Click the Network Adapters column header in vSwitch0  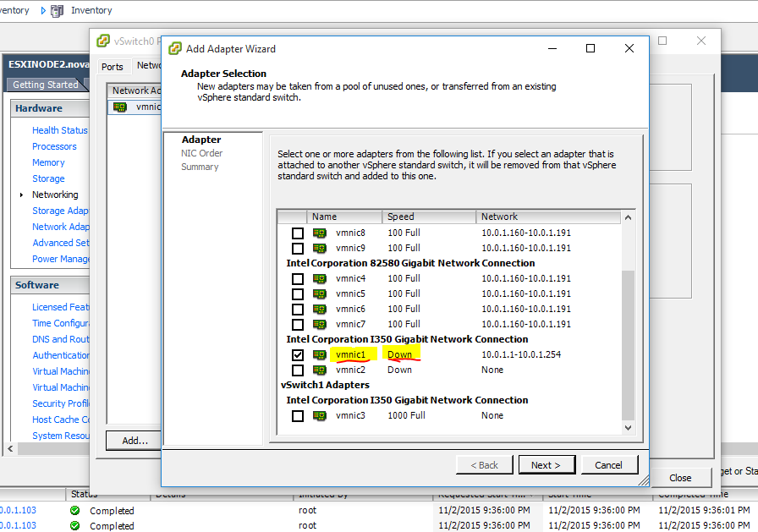click(x=135, y=90)
